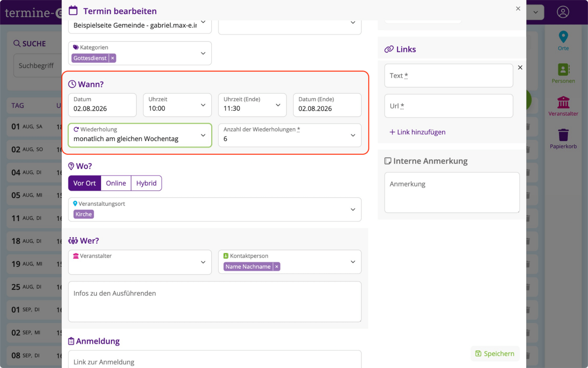Select the 18 AUG, DI row
588x368 pixels.
(34, 241)
